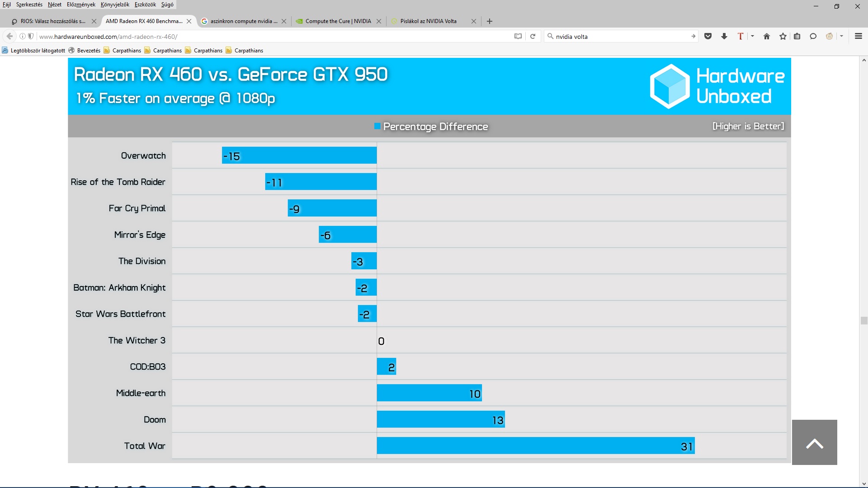The height and width of the screenshot is (488, 868).
Task: Click the Percentage Difference legend swatch
Action: tap(377, 126)
